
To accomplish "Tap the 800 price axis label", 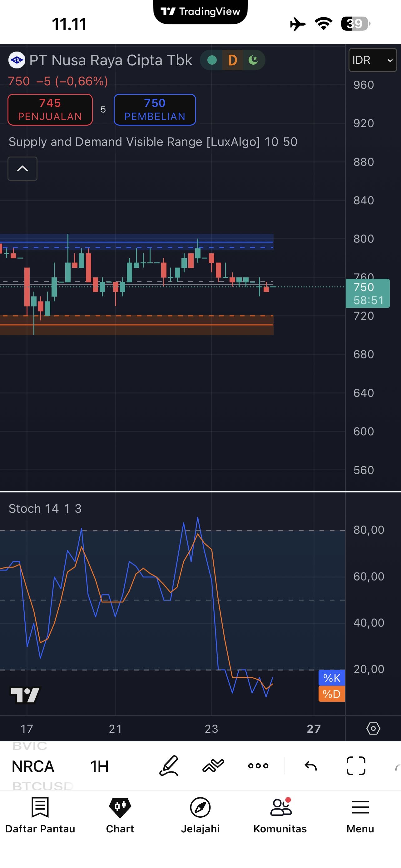I will 364,239.
